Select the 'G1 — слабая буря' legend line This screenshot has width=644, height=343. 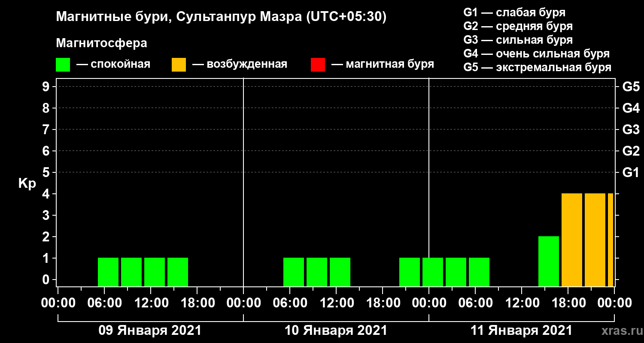tap(514, 12)
